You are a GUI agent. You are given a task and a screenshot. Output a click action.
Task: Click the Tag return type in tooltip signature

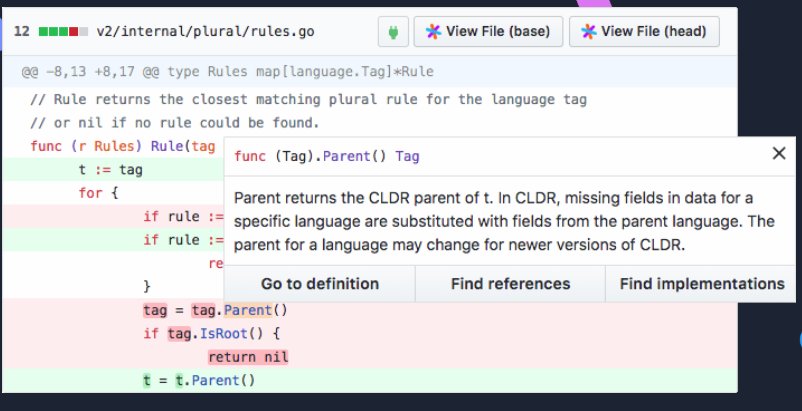407,156
